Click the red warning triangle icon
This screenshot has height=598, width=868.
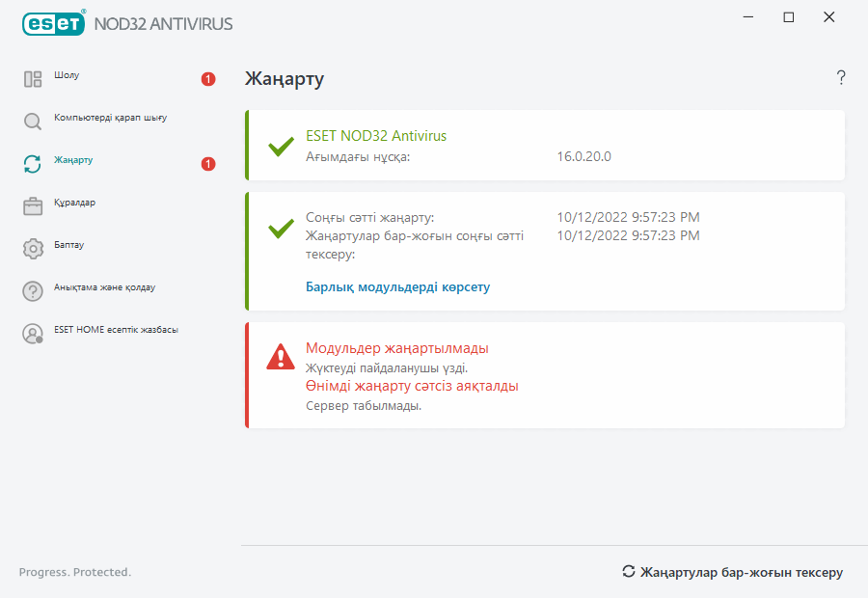[281, 357]
